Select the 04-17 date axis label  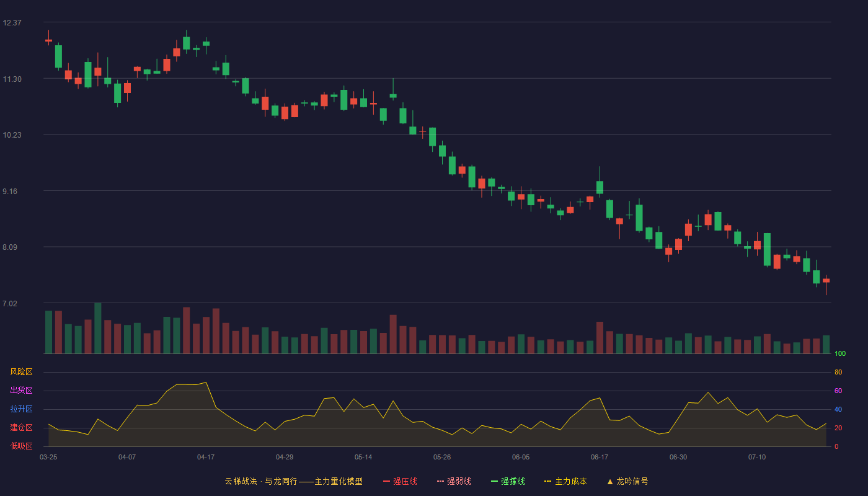tap(206, 457)
